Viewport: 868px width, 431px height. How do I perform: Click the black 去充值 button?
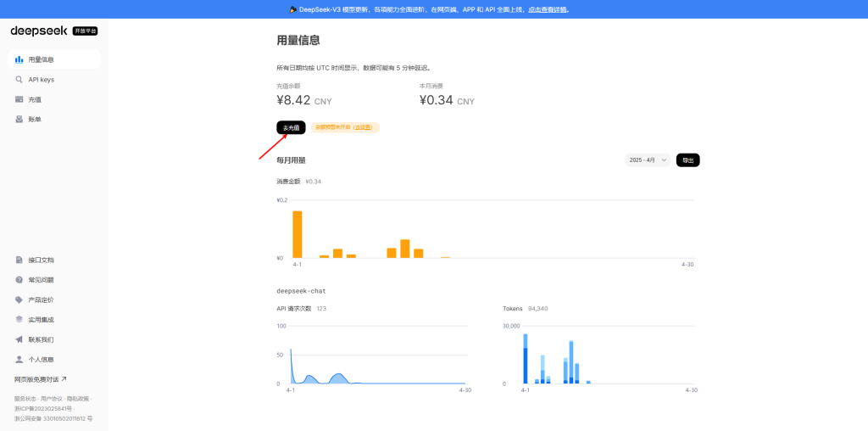pyautogui.click(x=292, y=127)
